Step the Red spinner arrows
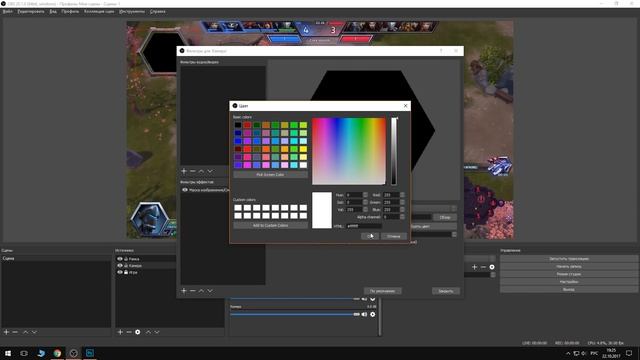 pos(402,195)
